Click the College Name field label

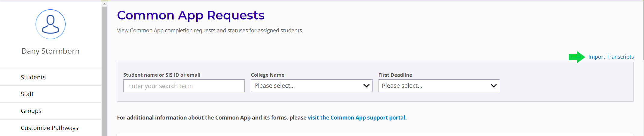tap(268, 75)
